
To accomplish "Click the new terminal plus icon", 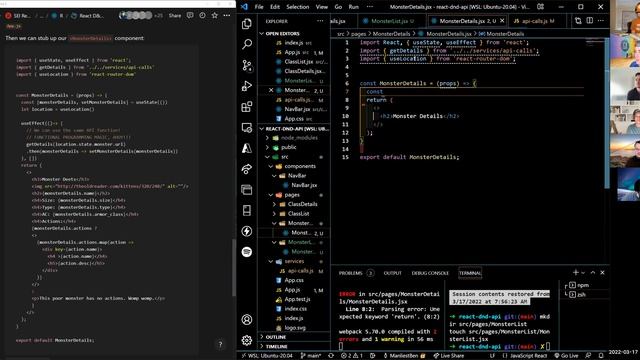I will (x=576, y=272).
